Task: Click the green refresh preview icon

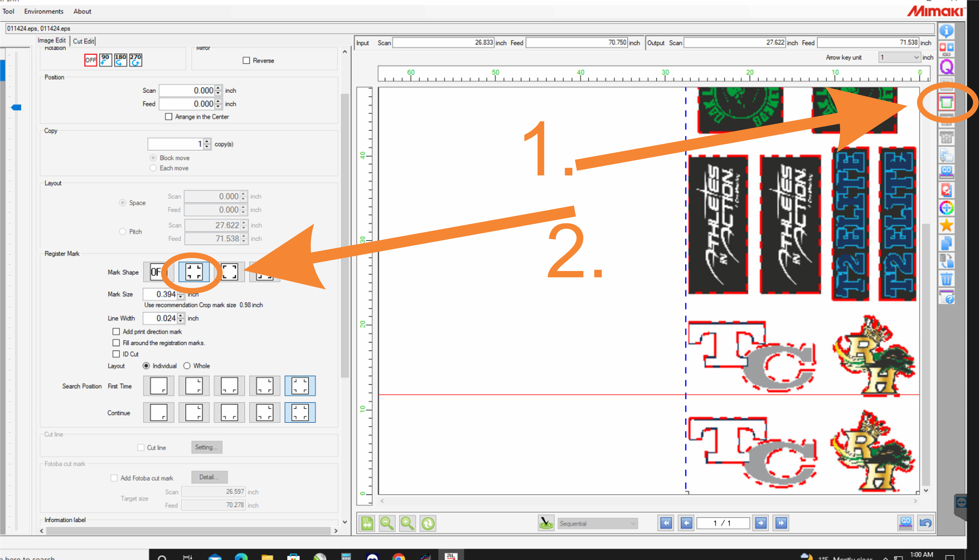Action: [428, 524]
